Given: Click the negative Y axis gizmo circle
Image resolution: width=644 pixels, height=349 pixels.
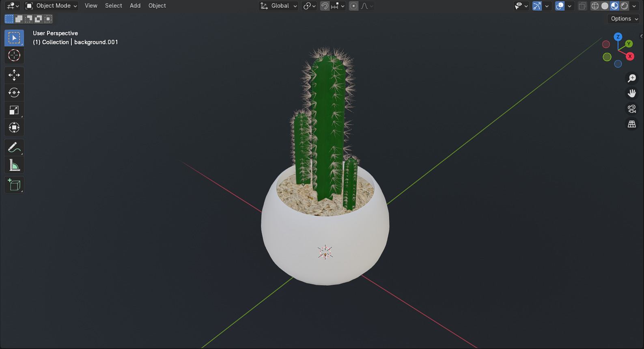Looking at the screenshot, I should (x=607, y=57).
